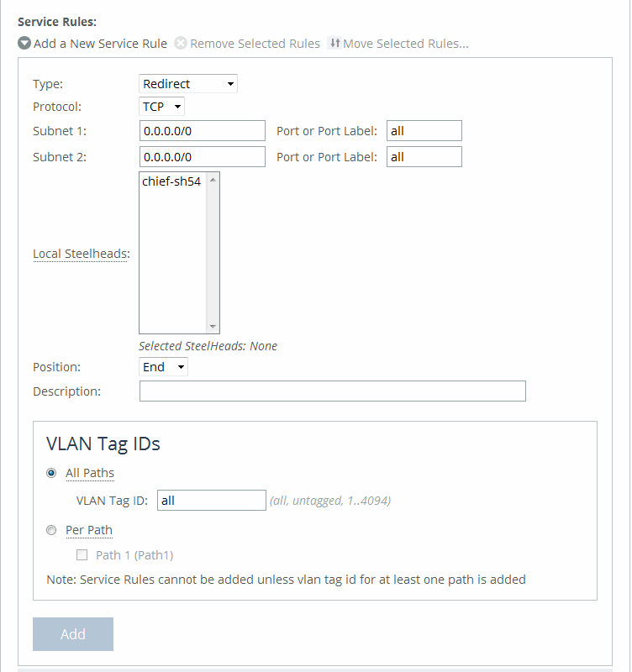Click the Local Steelheads list scrollbar down arrow

[213, 327]
